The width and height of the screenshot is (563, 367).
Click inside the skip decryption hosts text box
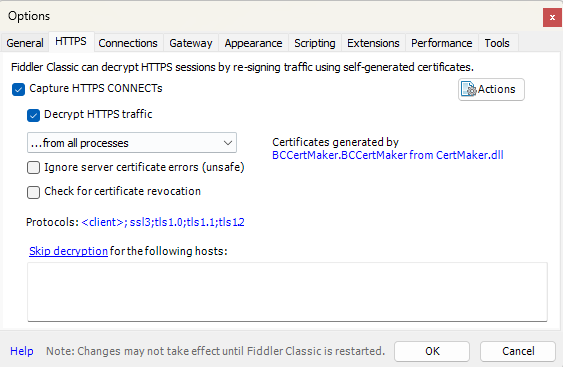click(287, 292)
